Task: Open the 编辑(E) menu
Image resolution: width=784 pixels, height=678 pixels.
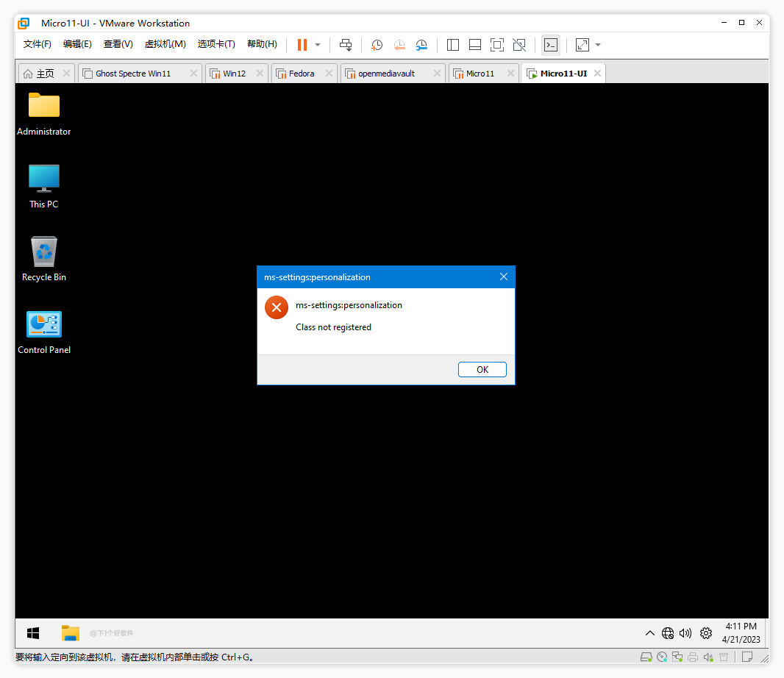Action: click(x=77, y=44)
